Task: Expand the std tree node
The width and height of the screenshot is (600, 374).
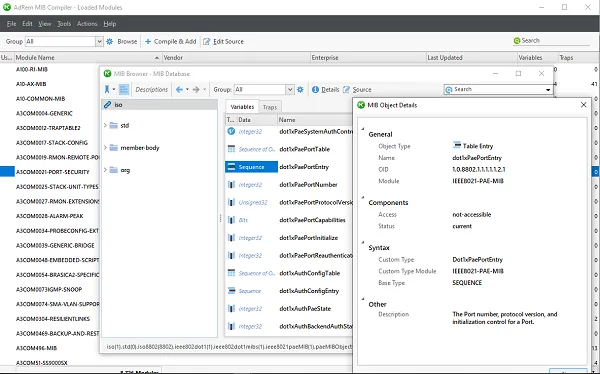Action: [x=105, y=125]
